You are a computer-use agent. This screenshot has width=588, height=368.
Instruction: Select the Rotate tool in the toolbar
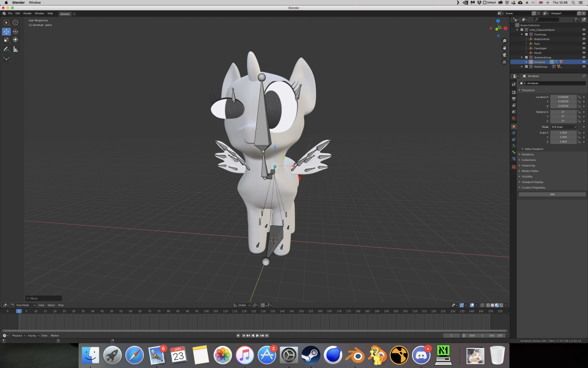(x=15, y=32)
